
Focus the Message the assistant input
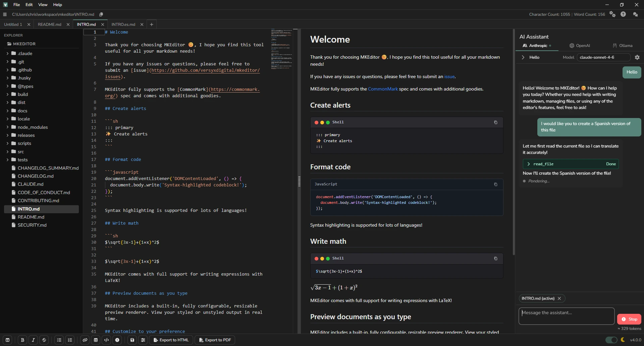pos(567,316)
